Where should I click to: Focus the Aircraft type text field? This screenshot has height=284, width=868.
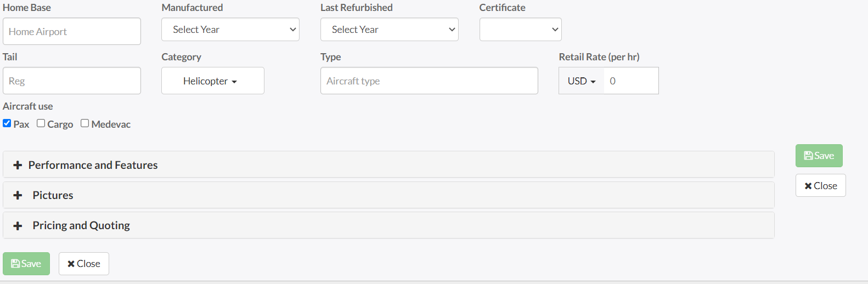tap(429, 81)
